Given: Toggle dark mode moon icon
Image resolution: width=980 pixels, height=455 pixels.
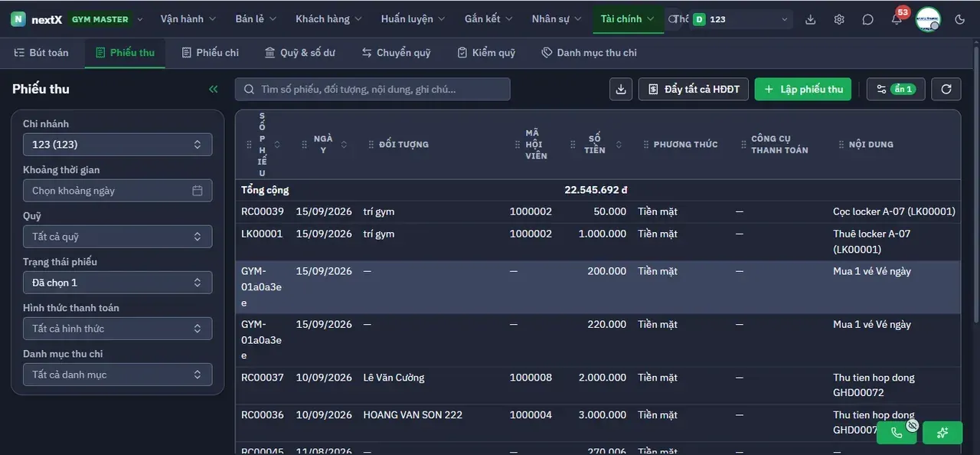Looking at the screenshot, I should tap(960, 19).
